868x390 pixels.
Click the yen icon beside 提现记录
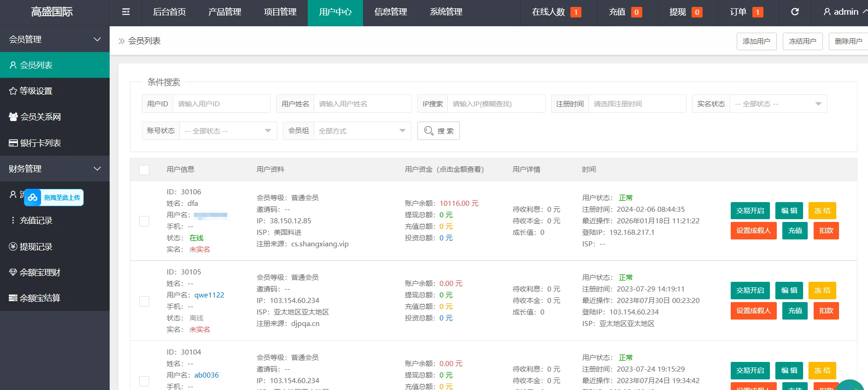(x=13, y=247)
